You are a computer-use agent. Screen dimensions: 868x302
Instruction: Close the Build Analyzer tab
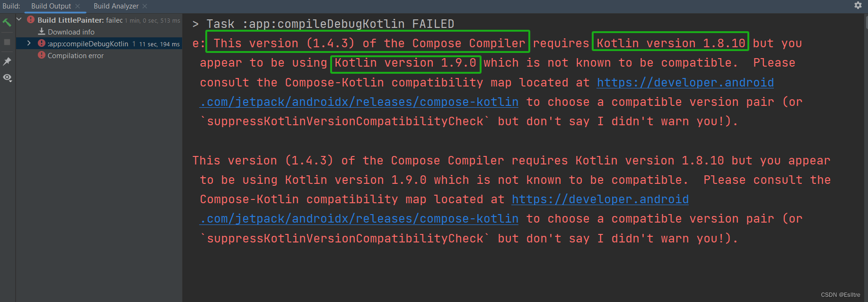point(145,6)
